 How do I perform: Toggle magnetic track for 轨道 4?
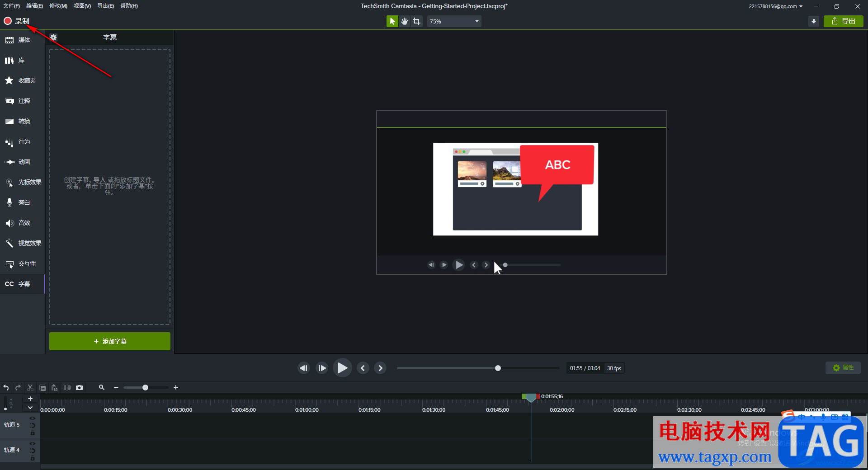(x=33, y=451)
